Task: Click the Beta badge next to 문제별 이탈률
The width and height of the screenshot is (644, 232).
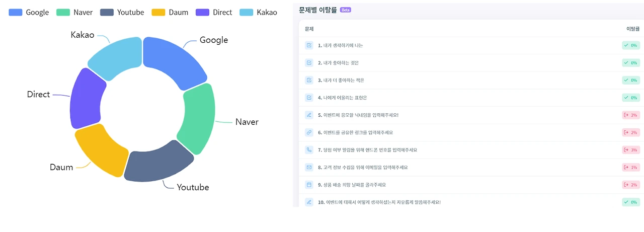Action: (x=346, y=10)
